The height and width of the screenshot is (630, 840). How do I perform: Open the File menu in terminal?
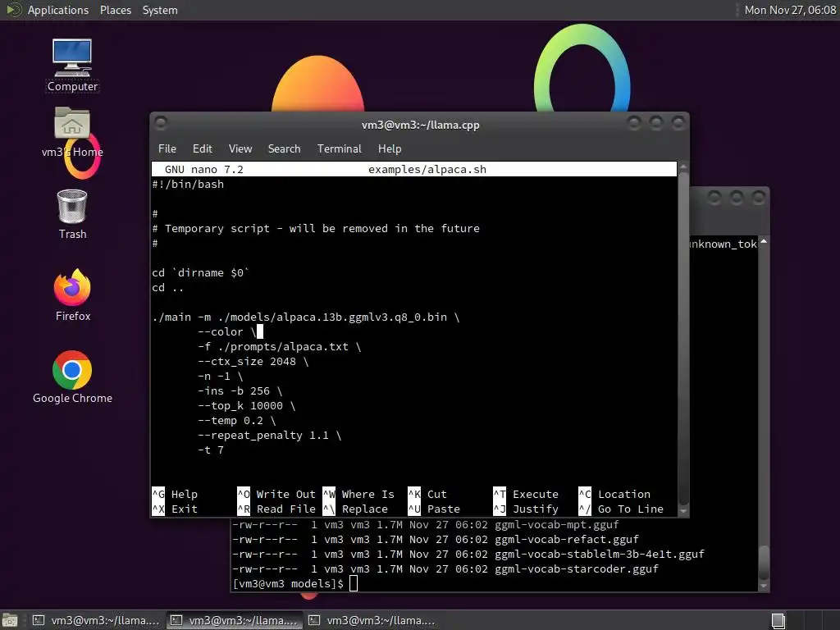[x=167, y=149]
